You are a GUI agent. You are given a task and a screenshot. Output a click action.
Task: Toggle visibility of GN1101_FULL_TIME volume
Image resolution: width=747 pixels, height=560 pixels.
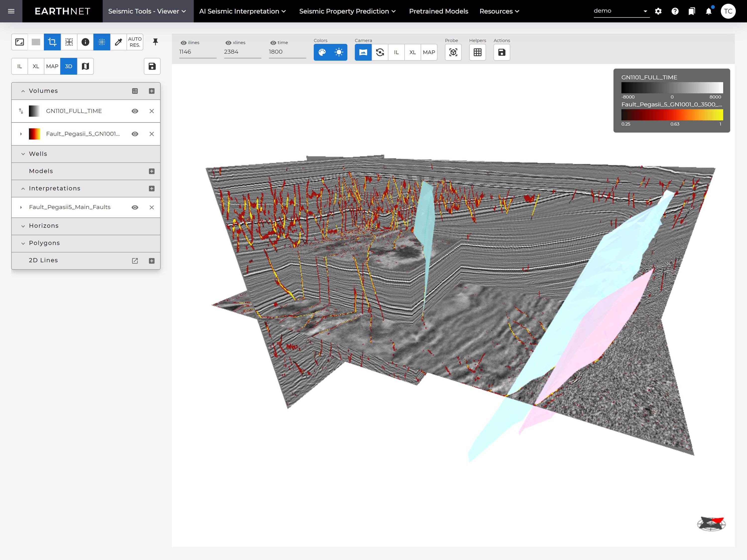point(135,111)
